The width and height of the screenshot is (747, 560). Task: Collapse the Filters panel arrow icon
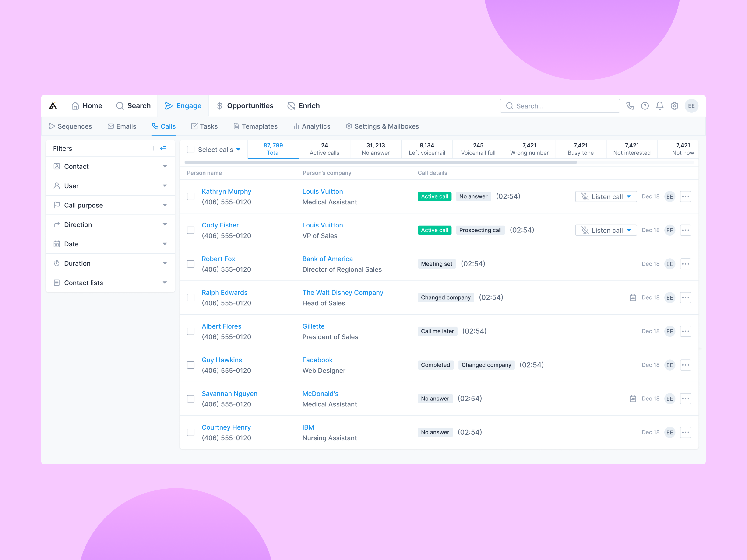click(163, 149)
